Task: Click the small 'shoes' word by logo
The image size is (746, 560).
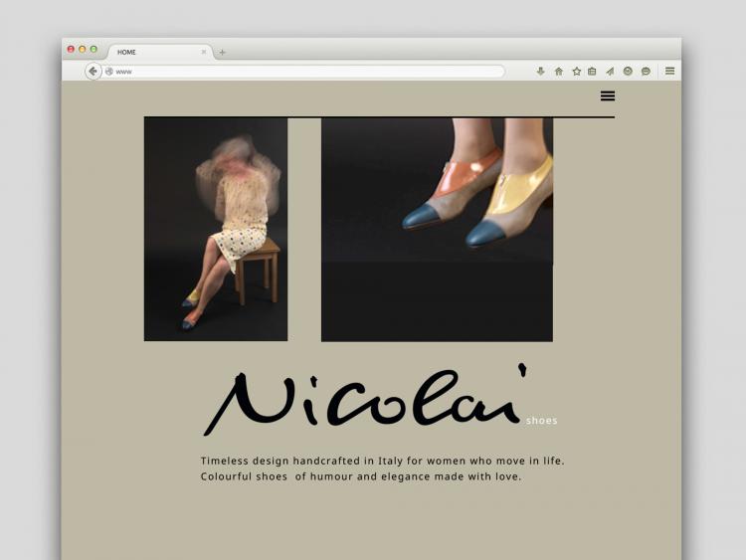Action: pos(541,421)
